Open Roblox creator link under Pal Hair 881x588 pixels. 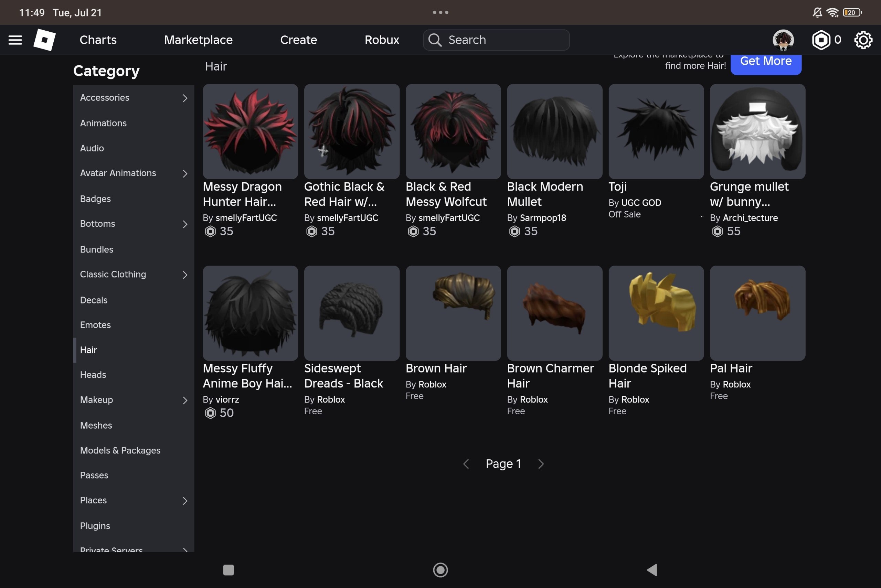(736, 384)
